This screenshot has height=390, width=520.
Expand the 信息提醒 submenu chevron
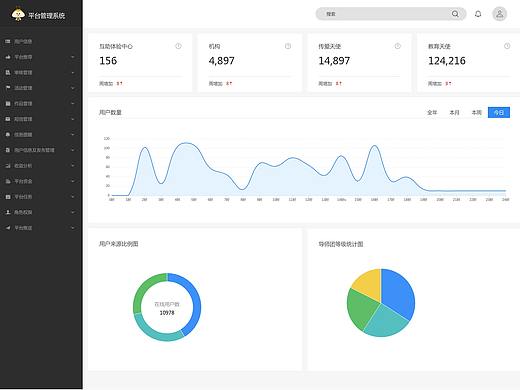[73, 134]
